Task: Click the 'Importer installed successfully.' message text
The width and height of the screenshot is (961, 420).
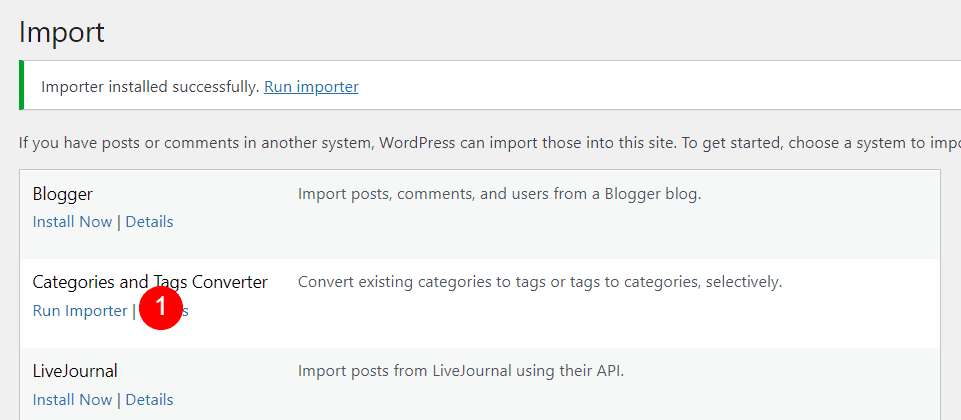Action: (150, 87)
